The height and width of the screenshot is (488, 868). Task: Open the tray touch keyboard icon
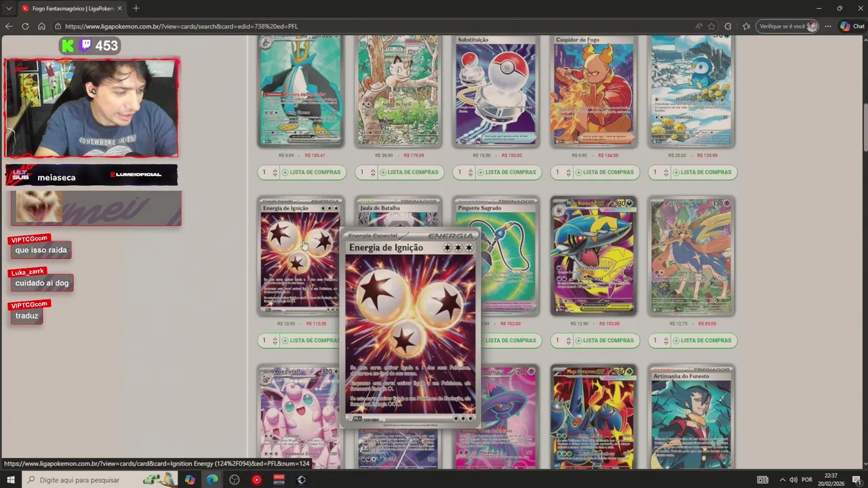(x=763, y=480)
